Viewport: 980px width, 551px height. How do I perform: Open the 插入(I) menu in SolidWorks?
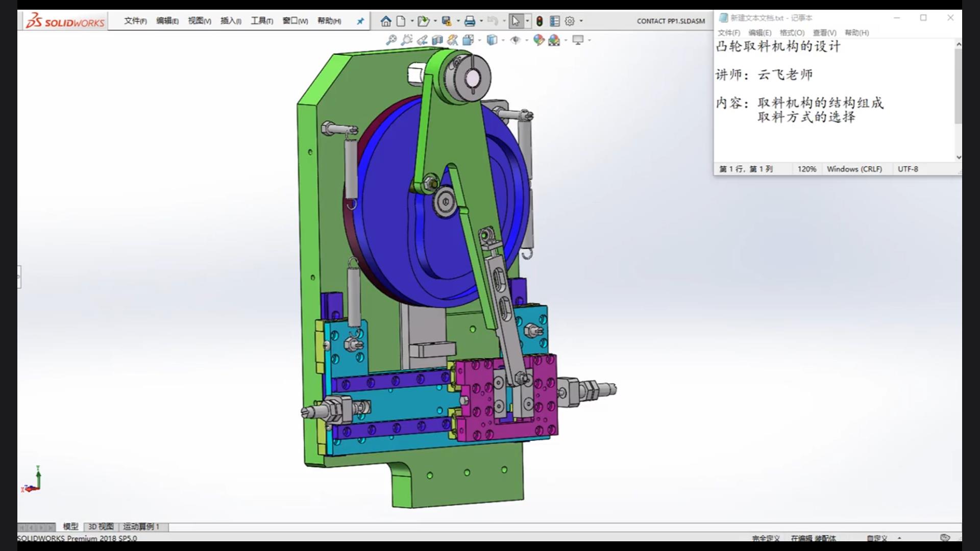[231, 21]
